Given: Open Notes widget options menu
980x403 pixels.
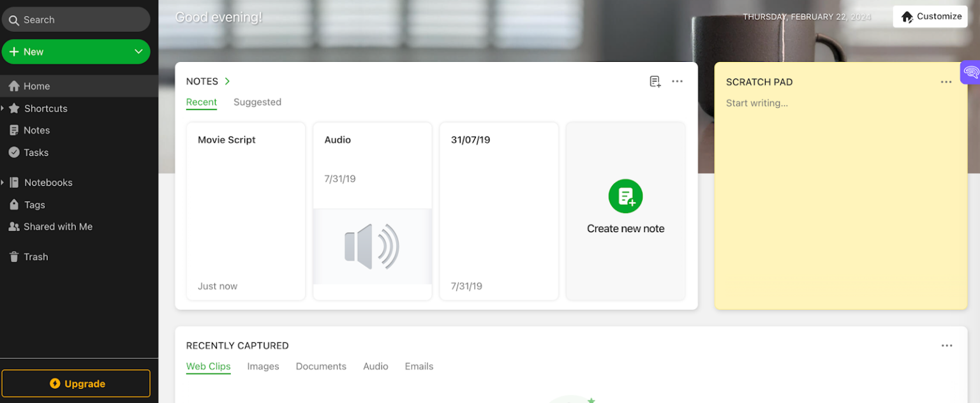Looking at the screenshot, I should 677,81.
